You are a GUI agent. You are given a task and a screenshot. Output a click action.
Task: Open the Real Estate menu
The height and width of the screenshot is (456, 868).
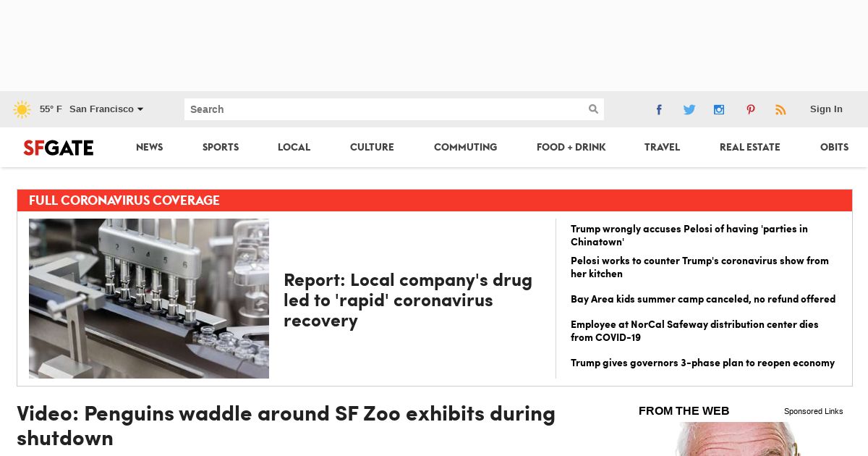tap(750, 147)
